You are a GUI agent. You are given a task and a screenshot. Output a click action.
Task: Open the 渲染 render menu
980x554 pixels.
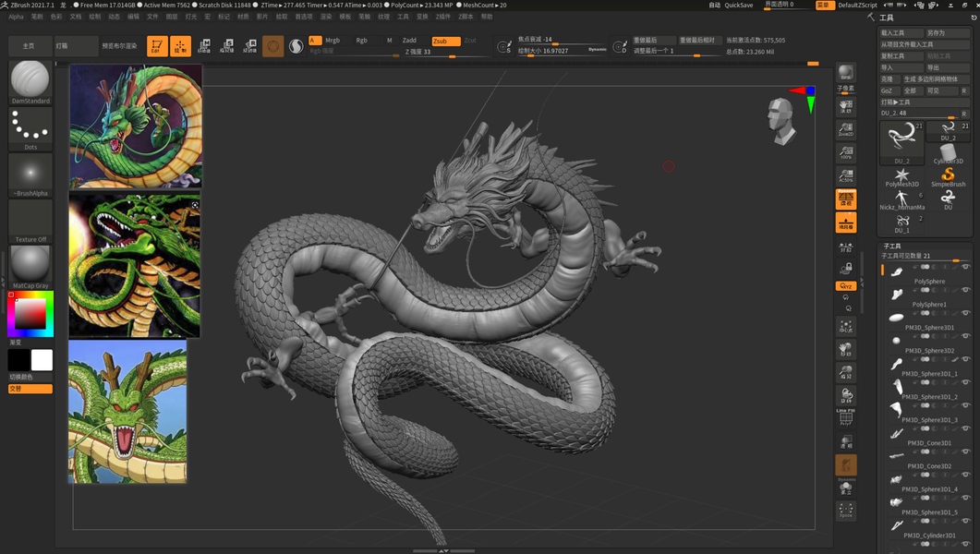pos(326,17)
